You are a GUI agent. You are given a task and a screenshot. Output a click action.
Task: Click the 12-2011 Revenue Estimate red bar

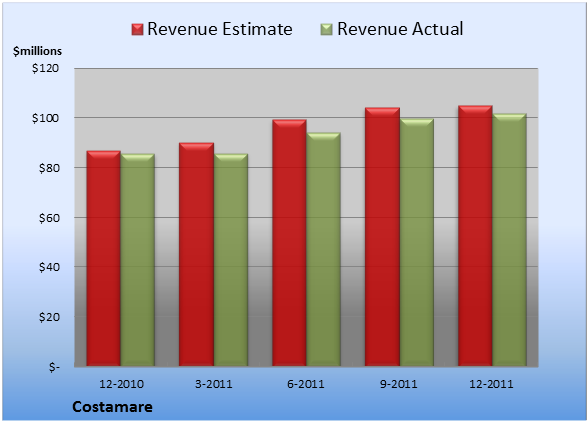coord(475,236)
